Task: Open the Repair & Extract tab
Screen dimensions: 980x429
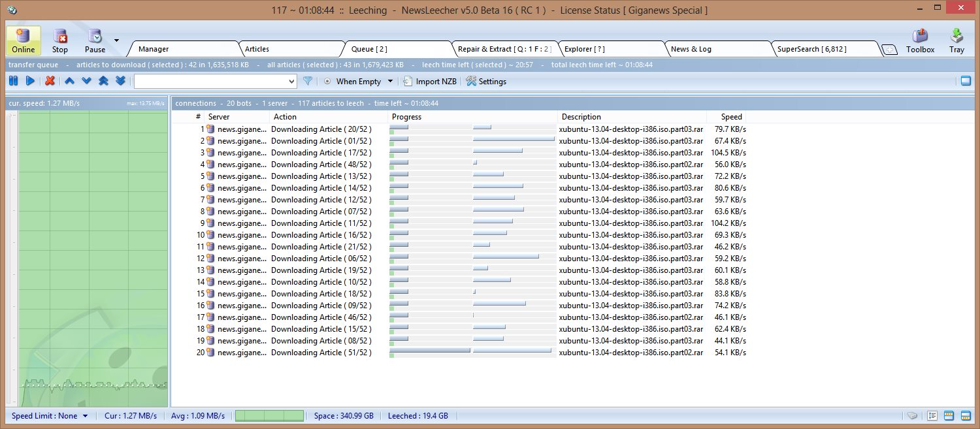Action: pos(504,49)
